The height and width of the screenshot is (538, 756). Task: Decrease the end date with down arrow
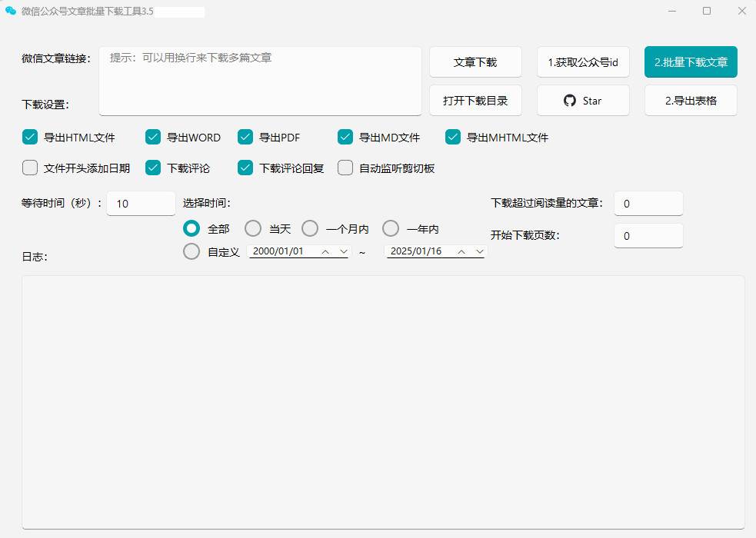pos(480,251)
